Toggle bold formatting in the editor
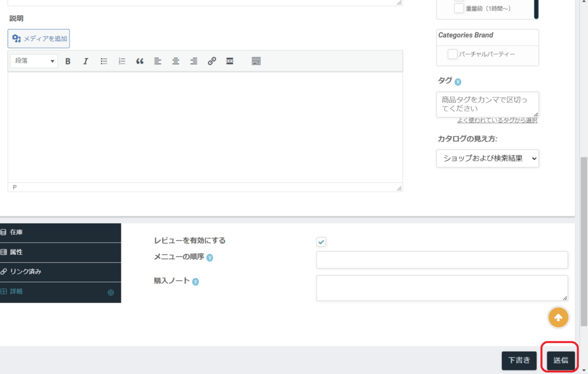 (68, 61)
